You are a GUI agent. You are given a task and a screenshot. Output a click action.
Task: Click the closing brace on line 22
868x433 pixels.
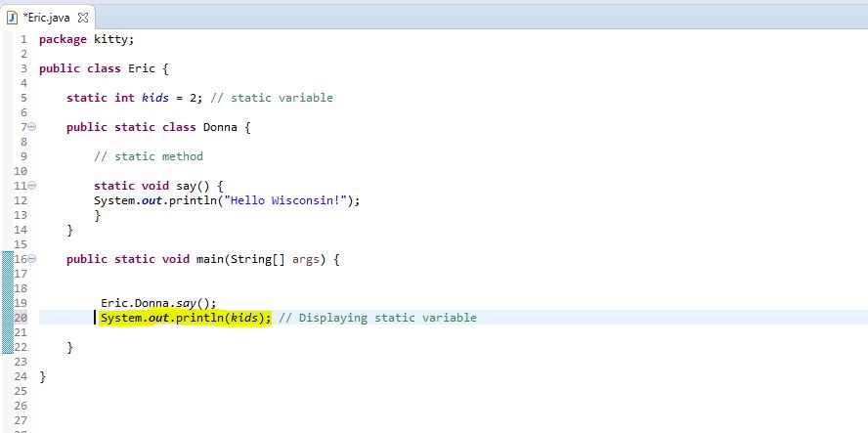pyautogui.click(x=69, y=347)
